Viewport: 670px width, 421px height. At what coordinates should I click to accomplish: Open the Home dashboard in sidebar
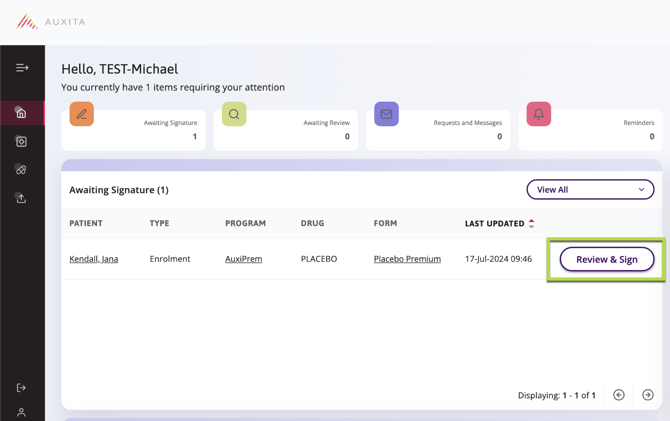click(21, 113)
